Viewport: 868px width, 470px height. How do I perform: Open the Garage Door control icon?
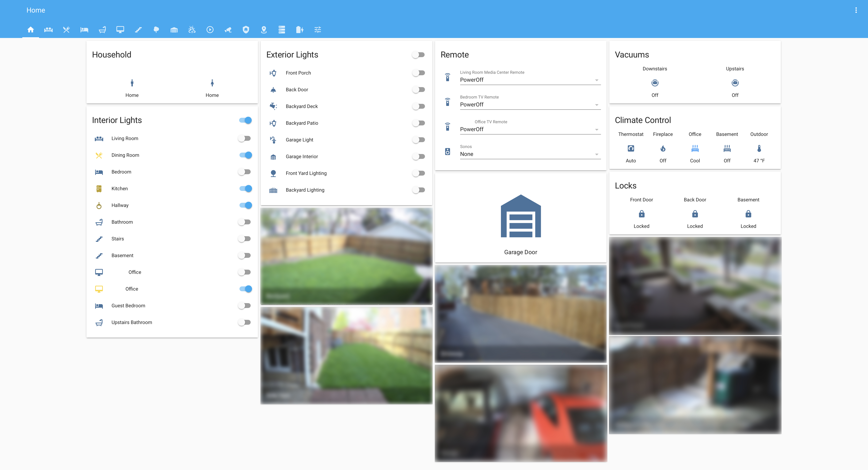521,216
